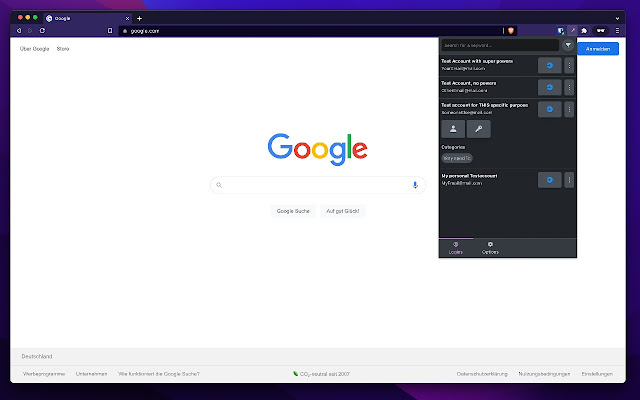The height and width of the screenshot is (400, 640).
Task: Click the google.com address bar
Action: pos(310,31)
